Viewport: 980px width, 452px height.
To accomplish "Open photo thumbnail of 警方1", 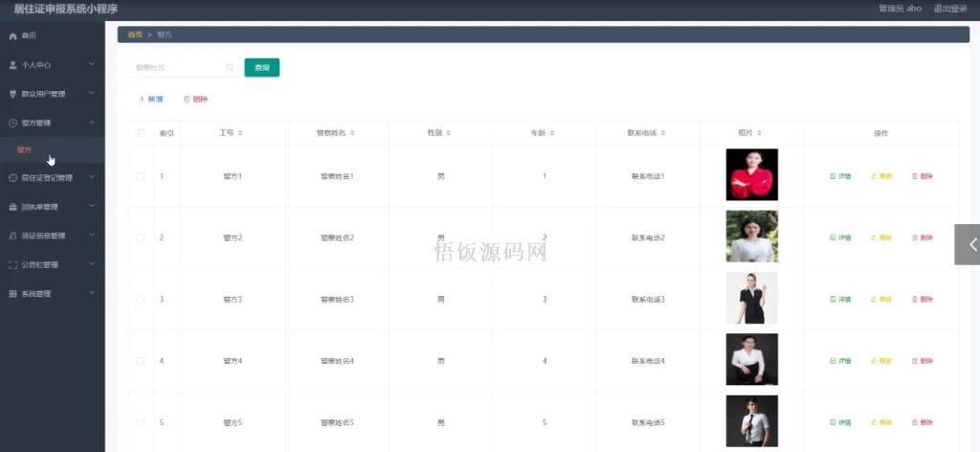I will [752, 174].
